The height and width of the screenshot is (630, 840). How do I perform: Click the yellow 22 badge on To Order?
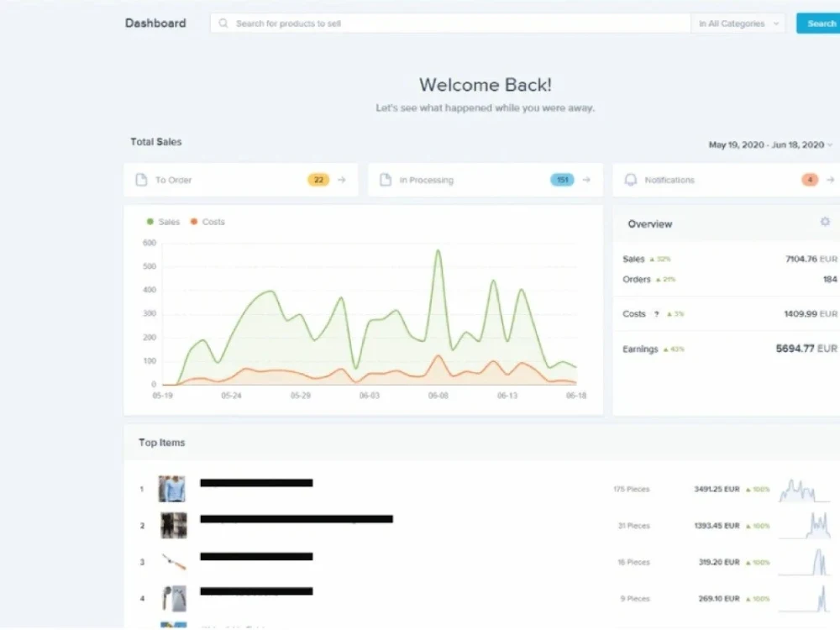tap(318, 180)
